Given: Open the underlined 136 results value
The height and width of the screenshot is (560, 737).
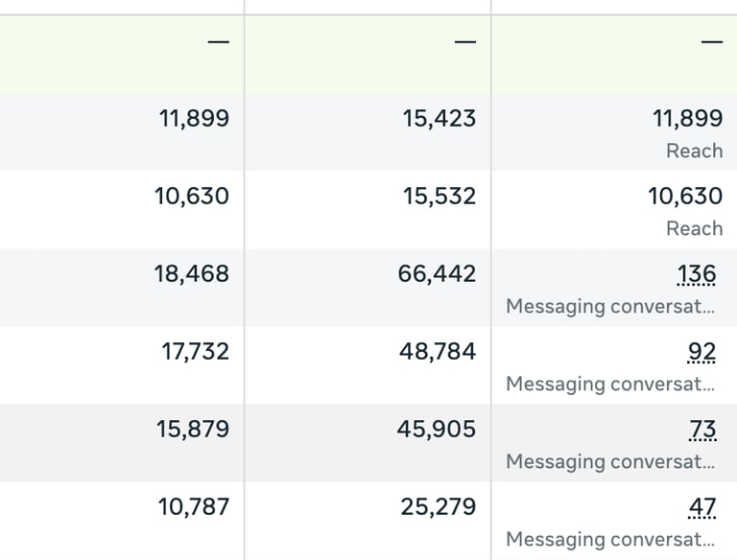Looking at the screenshot, I should coord(697,274).
